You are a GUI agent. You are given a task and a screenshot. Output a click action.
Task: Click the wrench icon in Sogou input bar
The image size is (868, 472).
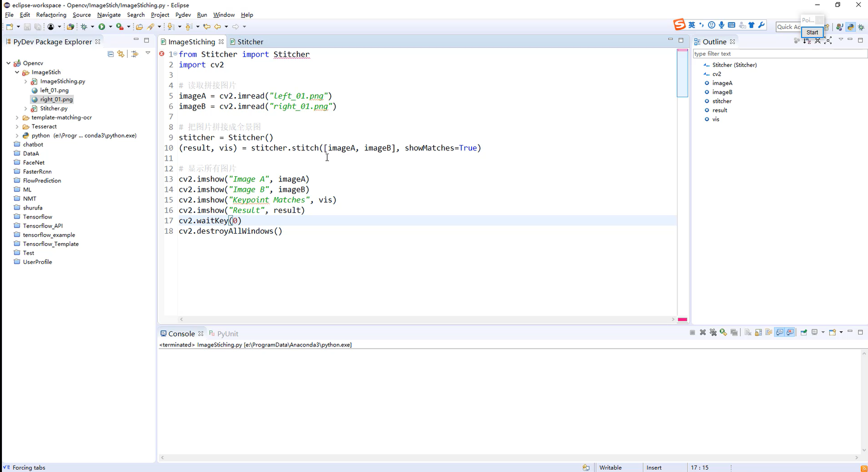(x=762, y=25)
